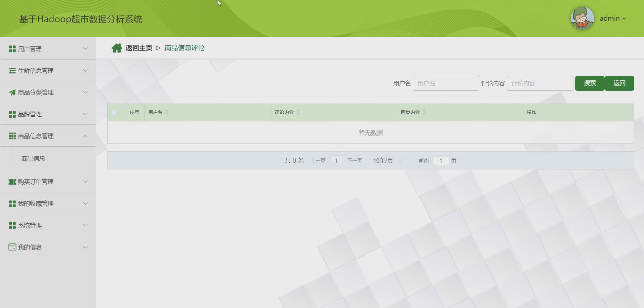Click the green 返回 button
644x308 pixels.
coord(619,83)
